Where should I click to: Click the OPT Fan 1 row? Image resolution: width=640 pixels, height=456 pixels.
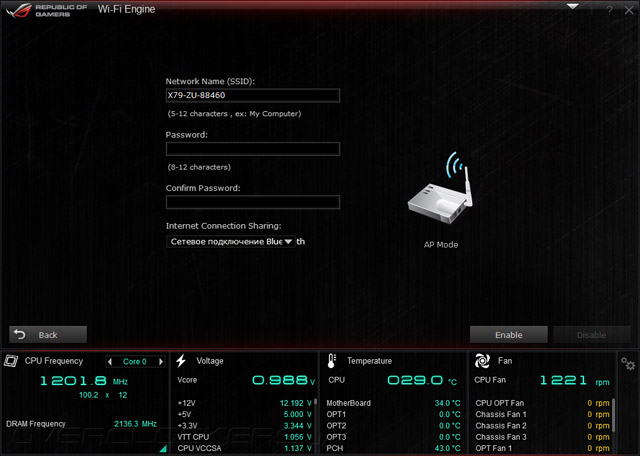542,448
